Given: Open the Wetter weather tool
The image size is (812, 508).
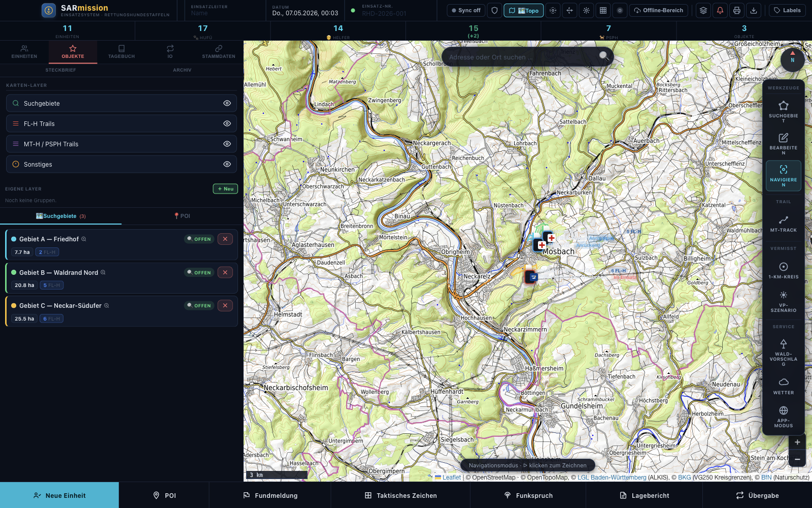Looking at the screenshot, I should (x=784, y=386).
